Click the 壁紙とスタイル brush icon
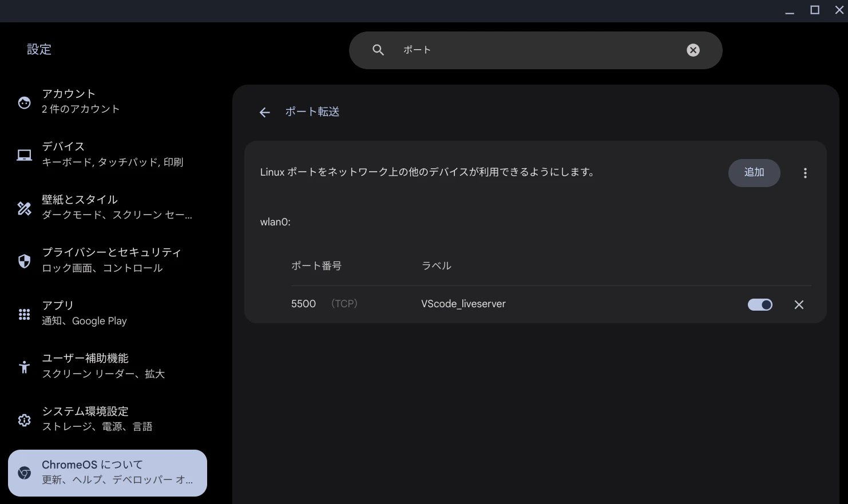 [24, 208]
